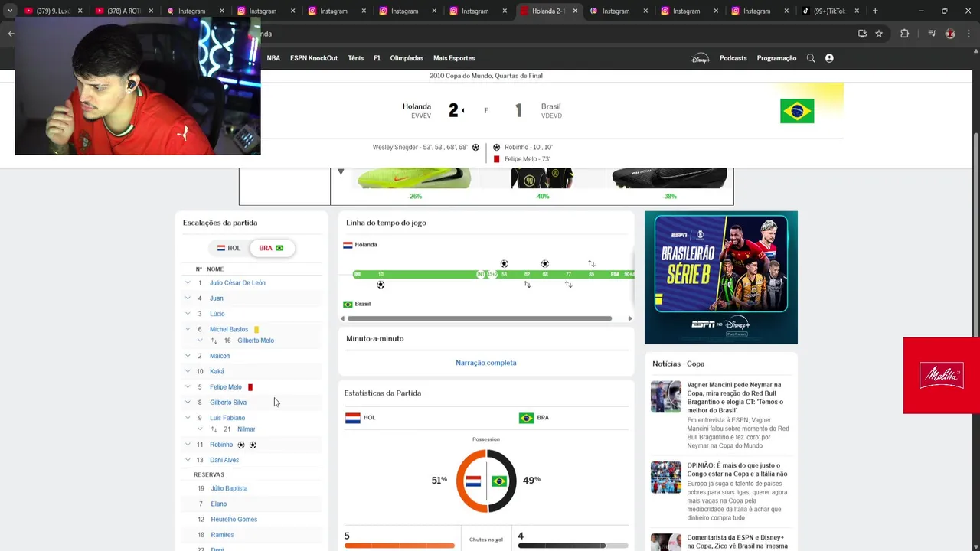Expand Gilberto Silva's row chevron
Screen dimensions: 980x551
pos(188,402)
